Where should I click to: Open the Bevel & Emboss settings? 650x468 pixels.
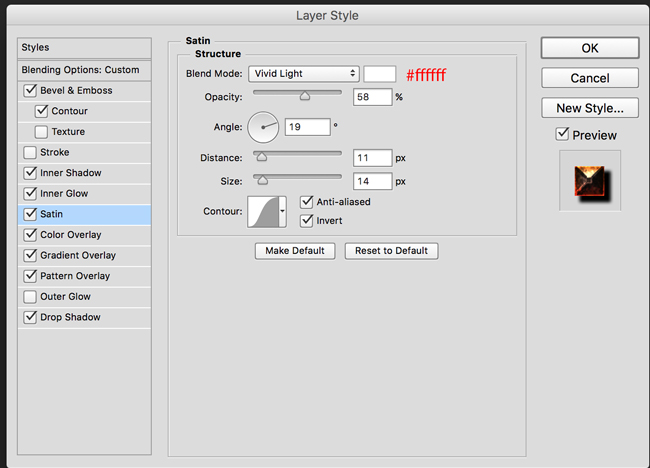click(x=76, y=90)
